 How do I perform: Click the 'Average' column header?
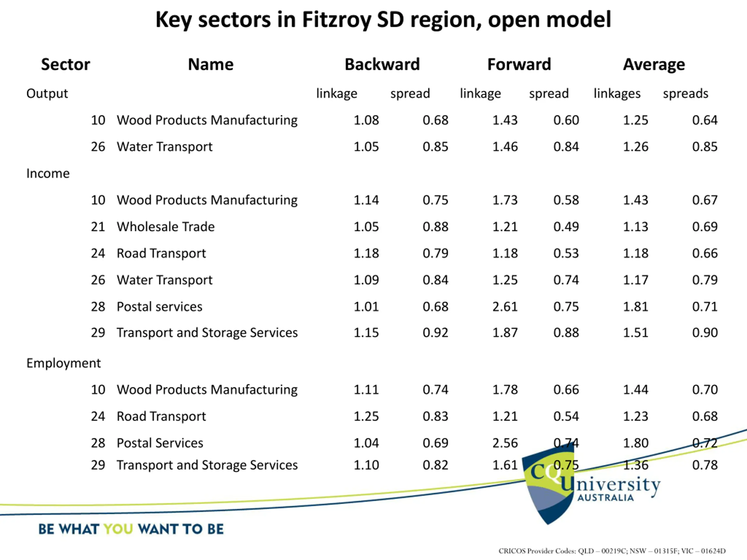(x=654, y=65)
